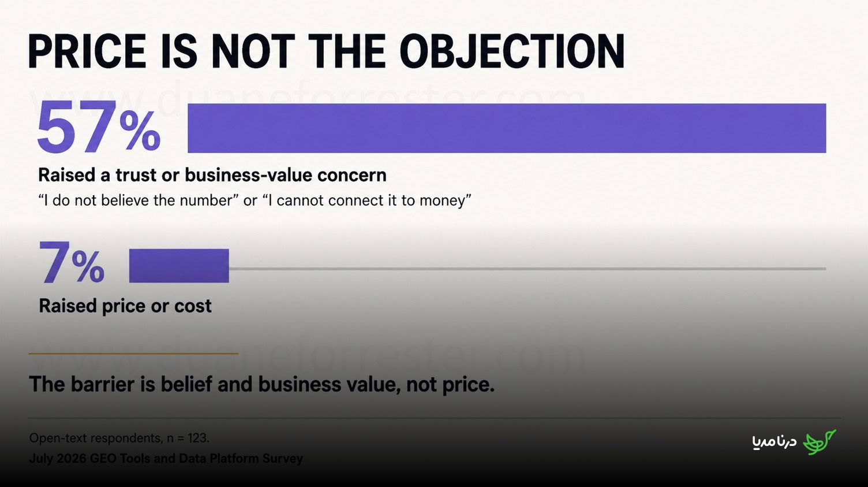The height and width of the screenshot is (487, 868).
Task: Click the gray track line right of 7% bar
Action: coord(527,269)
